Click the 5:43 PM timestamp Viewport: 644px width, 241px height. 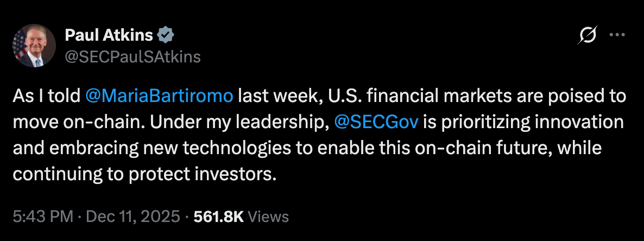42,217
